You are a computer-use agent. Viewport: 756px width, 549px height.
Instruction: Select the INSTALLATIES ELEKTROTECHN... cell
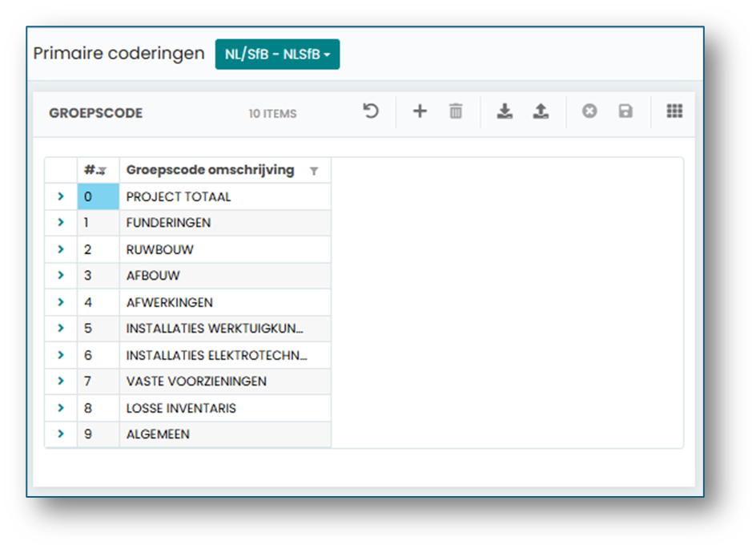click(x=225, y=355)
